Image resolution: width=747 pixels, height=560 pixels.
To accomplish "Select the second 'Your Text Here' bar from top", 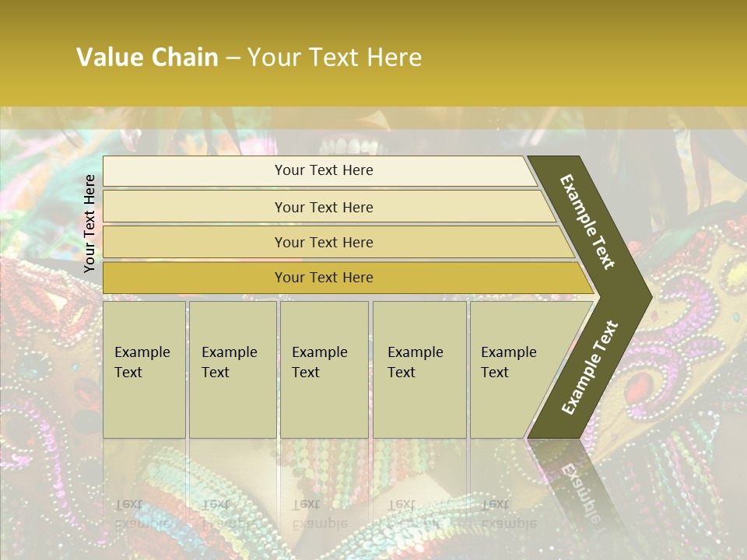I will pos(324,207).
